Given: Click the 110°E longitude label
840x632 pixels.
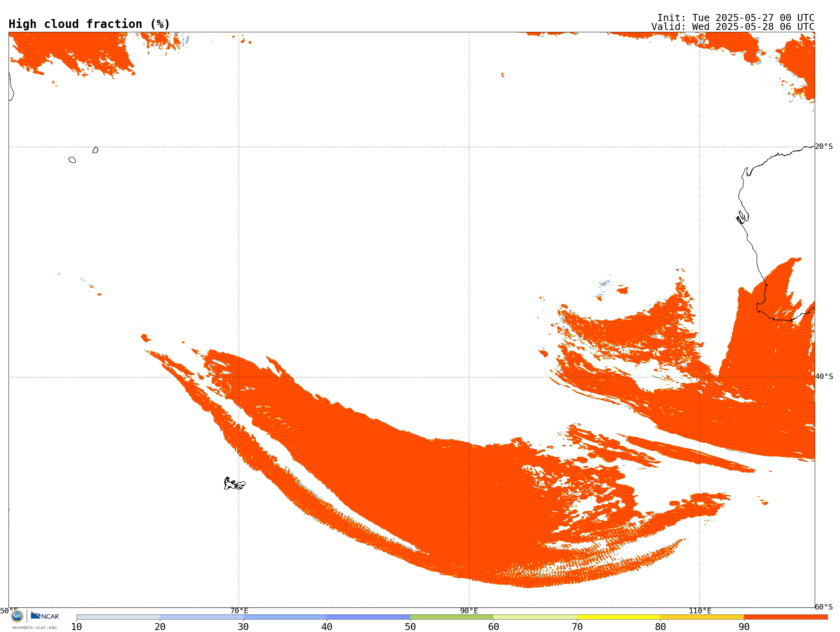Looking at the screenshot, I should point(700,611).
